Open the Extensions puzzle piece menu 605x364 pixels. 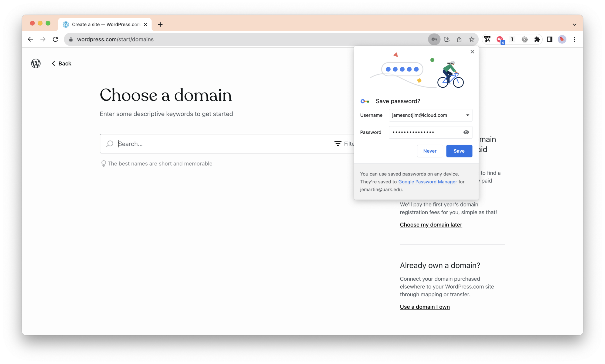537,39
